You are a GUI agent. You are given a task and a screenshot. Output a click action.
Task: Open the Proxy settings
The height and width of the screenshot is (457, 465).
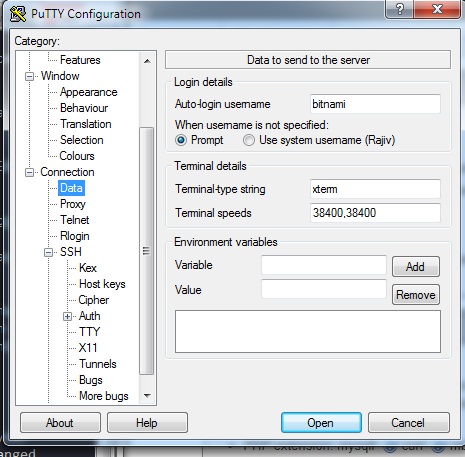[73, 204]
